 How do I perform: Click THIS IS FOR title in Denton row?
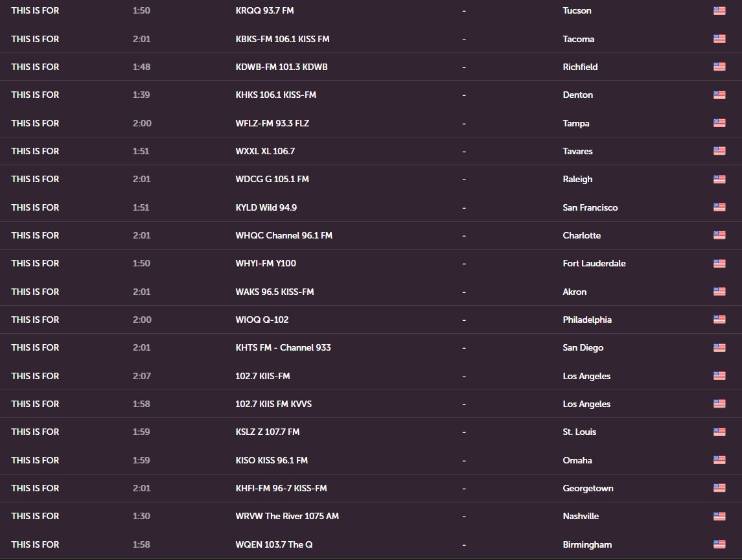click(x=35, y=95)
